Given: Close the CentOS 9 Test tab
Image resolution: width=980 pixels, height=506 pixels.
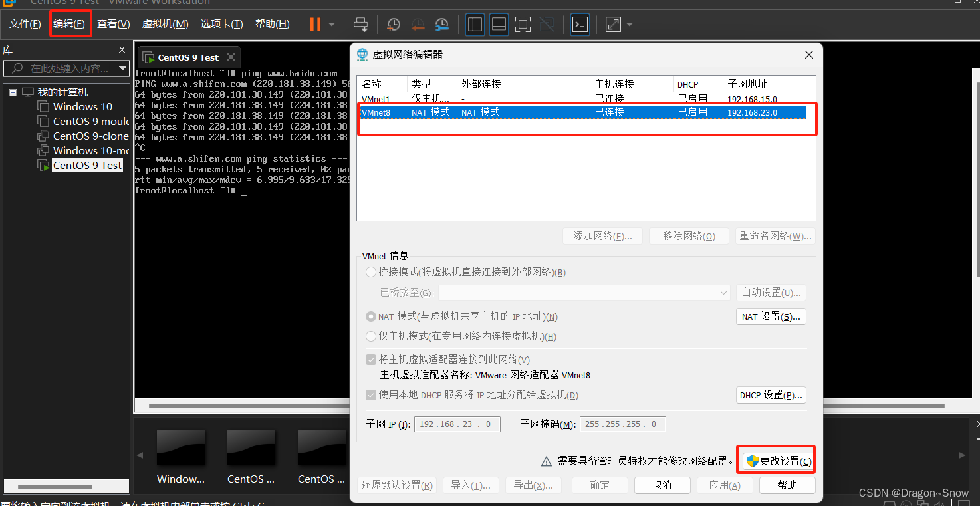Looking at the screenshot, I should pos(231,57).
